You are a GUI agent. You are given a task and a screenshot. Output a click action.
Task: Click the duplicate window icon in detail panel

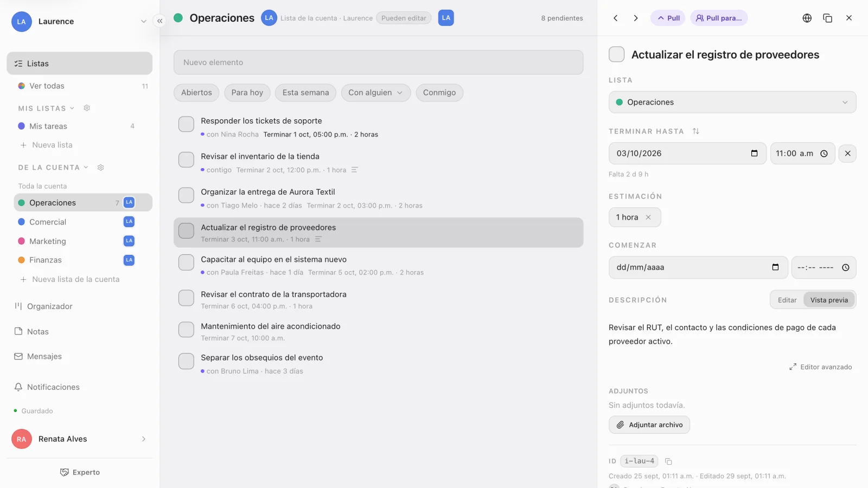coord(828,18)
